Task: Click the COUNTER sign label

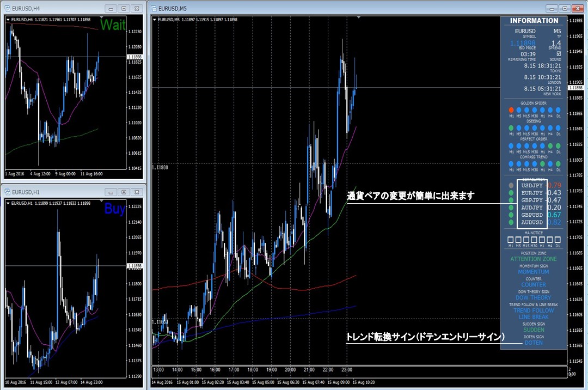Action: pos(533,285)
